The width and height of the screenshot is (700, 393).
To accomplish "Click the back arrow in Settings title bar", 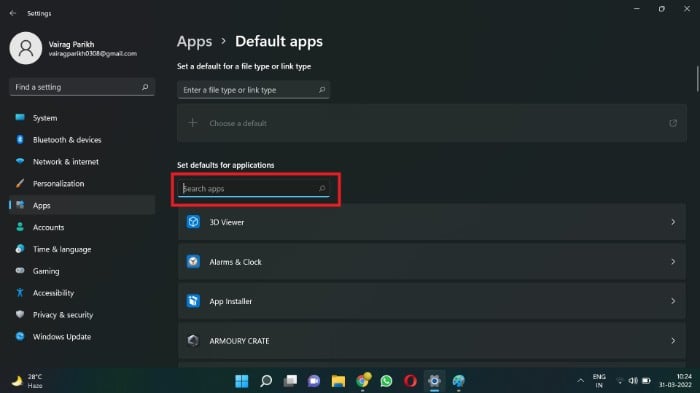I will 12,13.
